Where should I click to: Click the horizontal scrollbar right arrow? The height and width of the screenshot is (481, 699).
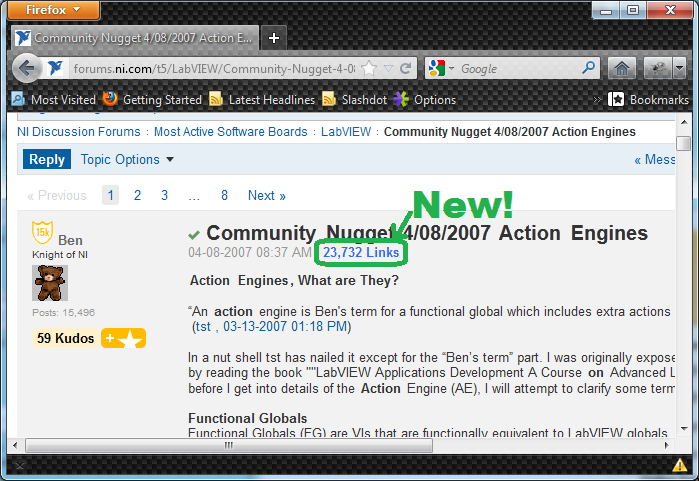point(667,445)
